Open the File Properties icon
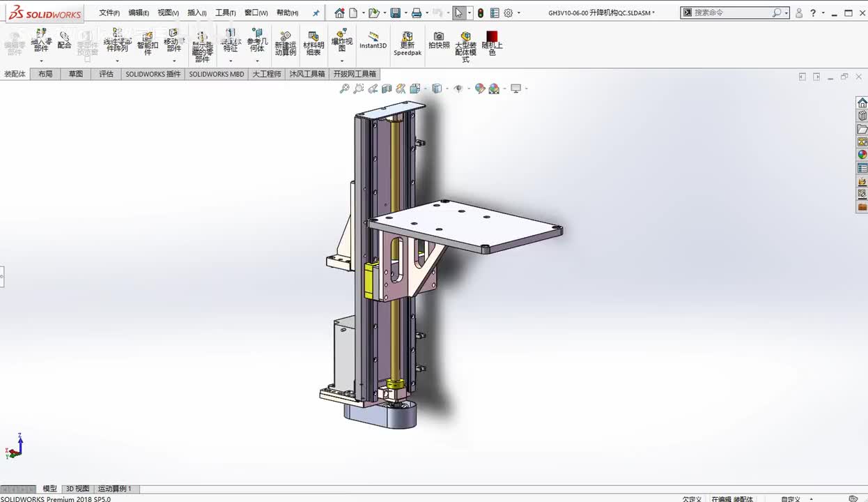This screenshot has width=868, height=502. point(495,13)
